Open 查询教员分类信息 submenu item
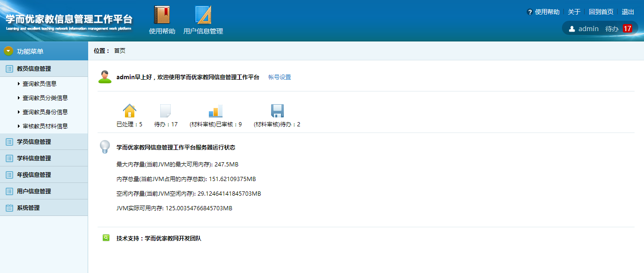This screenshot has height=273, width=644. pos(45,98)
